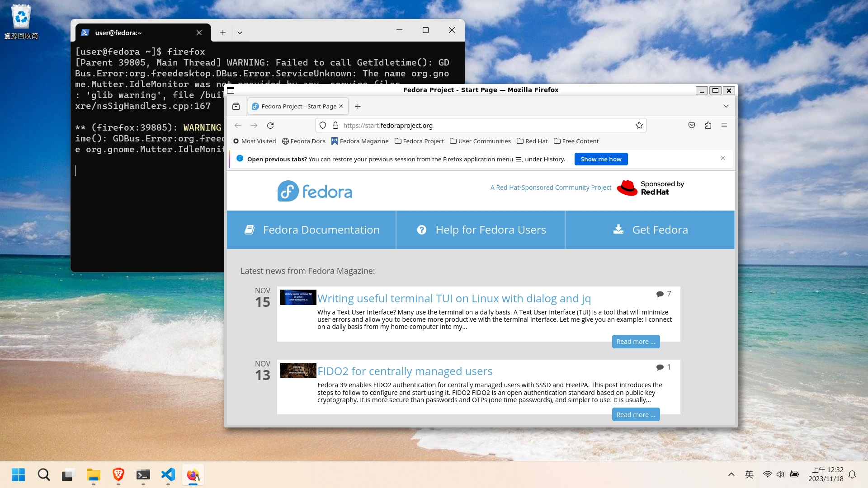Open the Firefox extensions puzzle icon

pyautogui.click(x=708, y=126)
